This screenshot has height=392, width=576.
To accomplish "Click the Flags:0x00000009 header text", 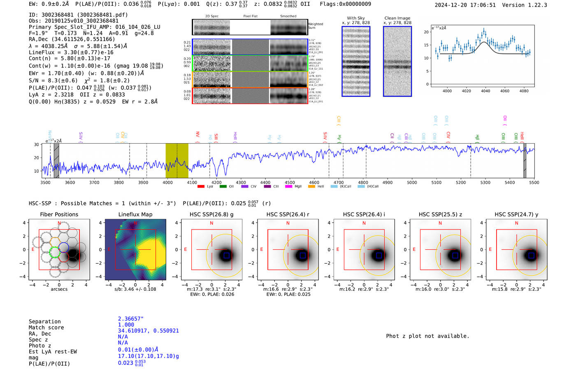I will [x=345, y=4].
